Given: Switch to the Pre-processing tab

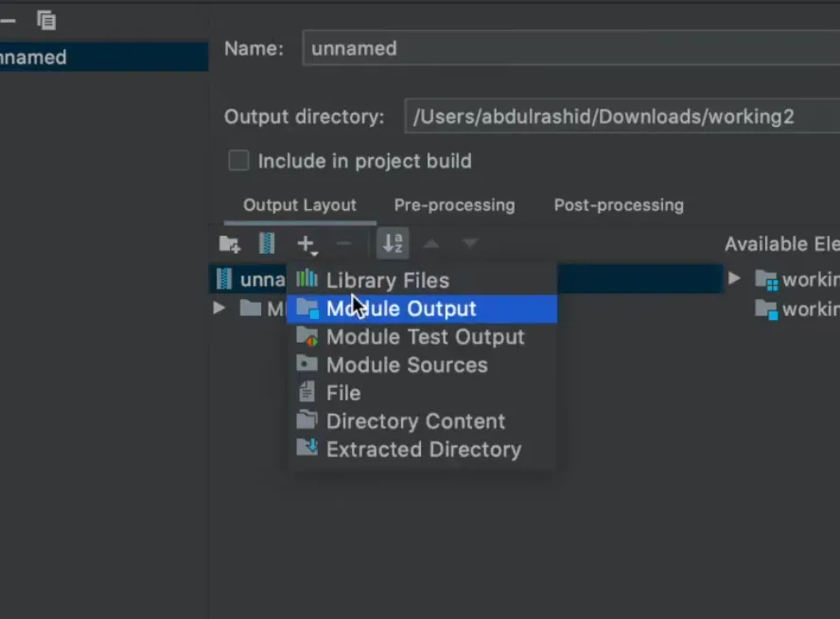Looking at the screenshot, I should [454, 205].
